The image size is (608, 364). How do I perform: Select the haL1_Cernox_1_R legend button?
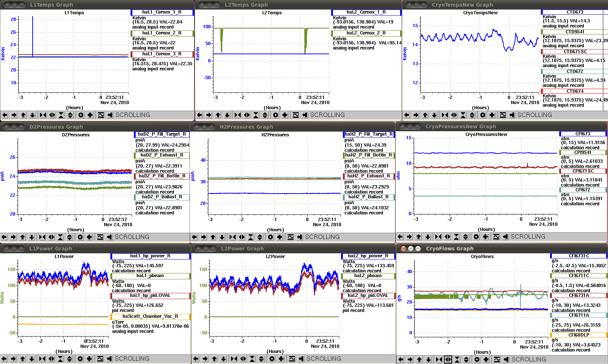[x=162, y=12]
